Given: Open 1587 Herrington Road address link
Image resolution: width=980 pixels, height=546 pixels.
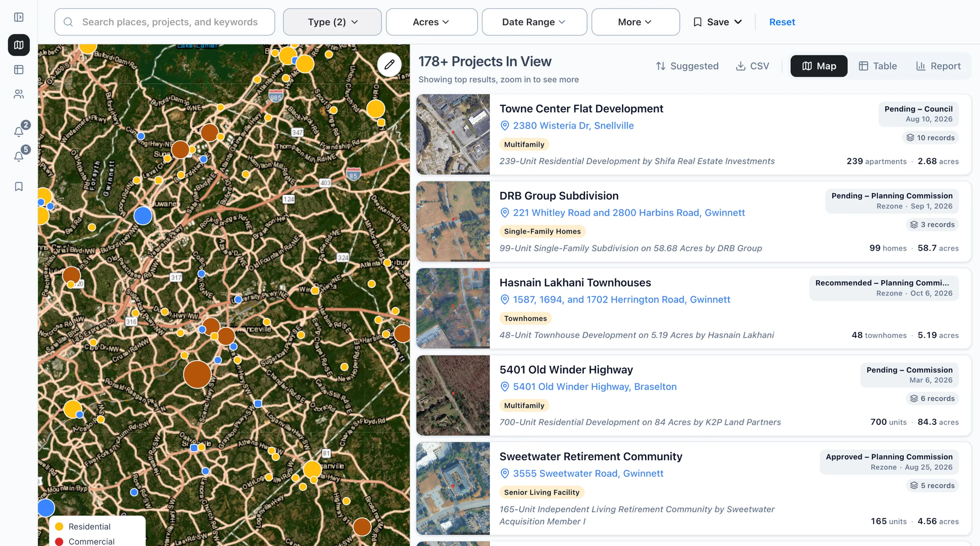Looking at the screenshot, I should point(621,300).
